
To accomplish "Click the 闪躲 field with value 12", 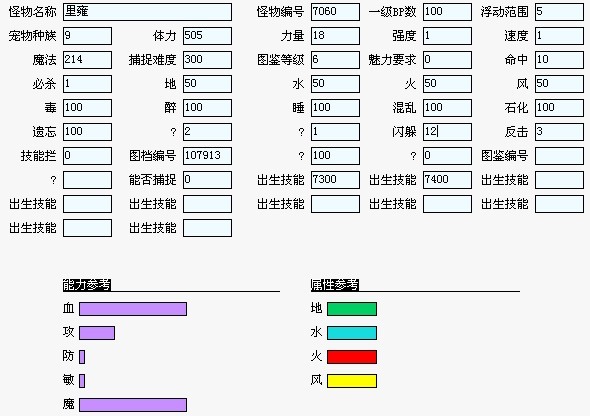I will click(447, 132).
